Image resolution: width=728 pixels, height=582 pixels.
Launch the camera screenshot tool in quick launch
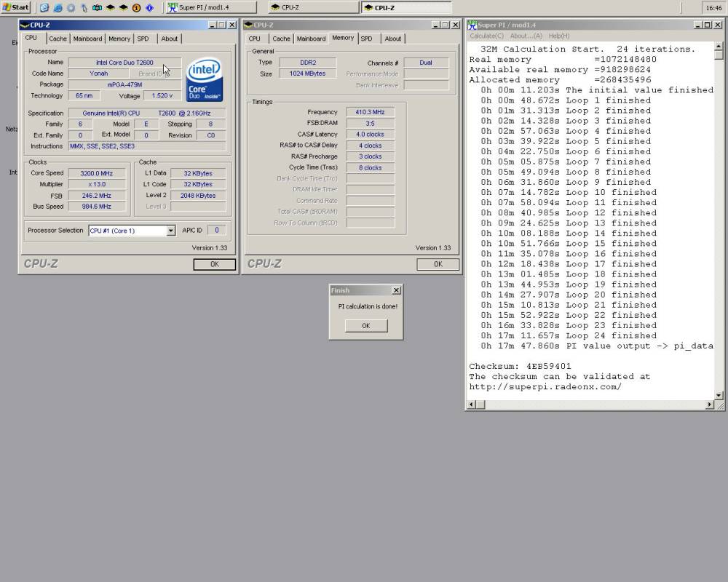[97, 8]
